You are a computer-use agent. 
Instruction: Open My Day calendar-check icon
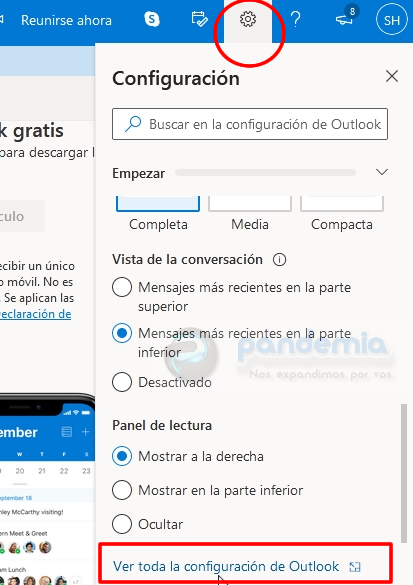pyautogui.click(x=200, y=19)
